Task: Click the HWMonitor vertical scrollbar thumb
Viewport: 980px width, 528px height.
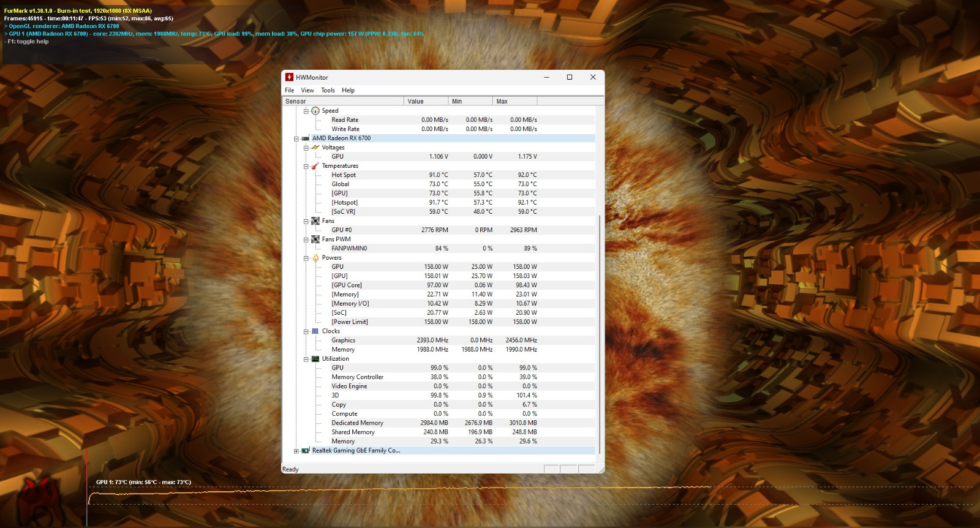Action: point(599,334)
